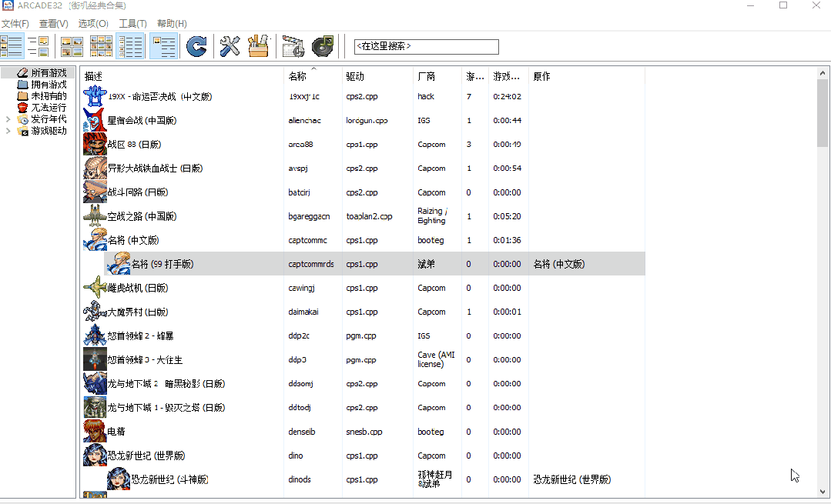Click vertical scrollbar up arrow
Screen dimensions: 831x504
pyautogui.click(x=823, y=73)
